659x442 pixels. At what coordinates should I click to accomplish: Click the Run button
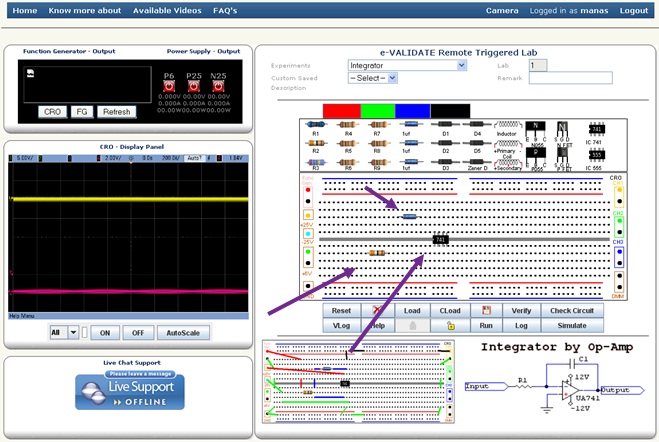pos(486,326)
